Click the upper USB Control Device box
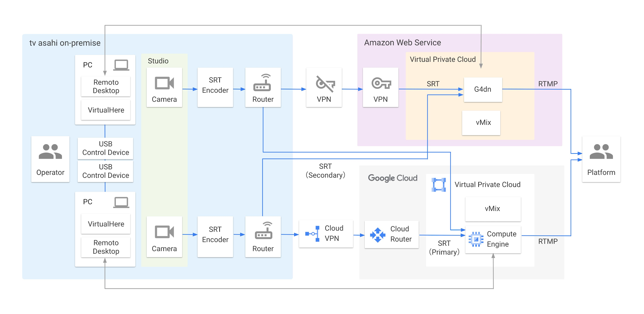The width and height of the screenshot is (644, 314). click(105, 148)
